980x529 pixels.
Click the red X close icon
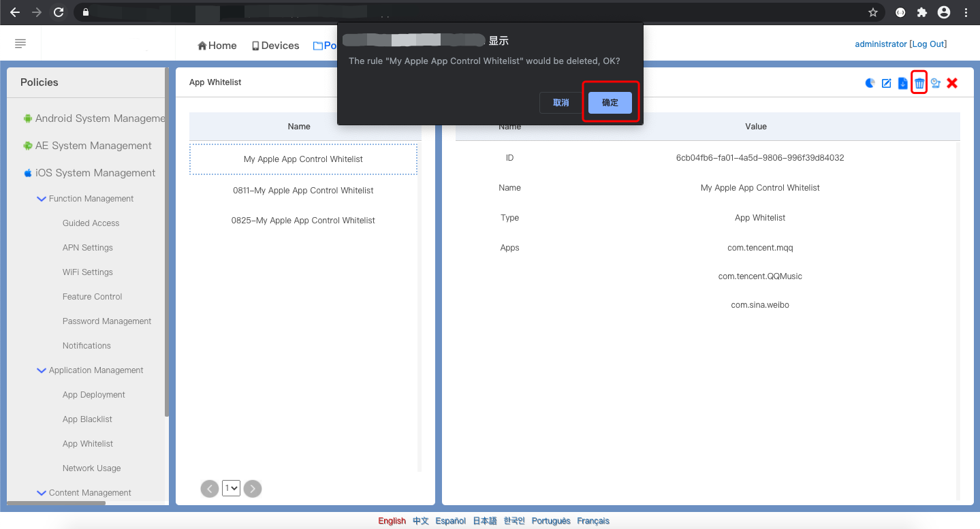coord(952,83)
